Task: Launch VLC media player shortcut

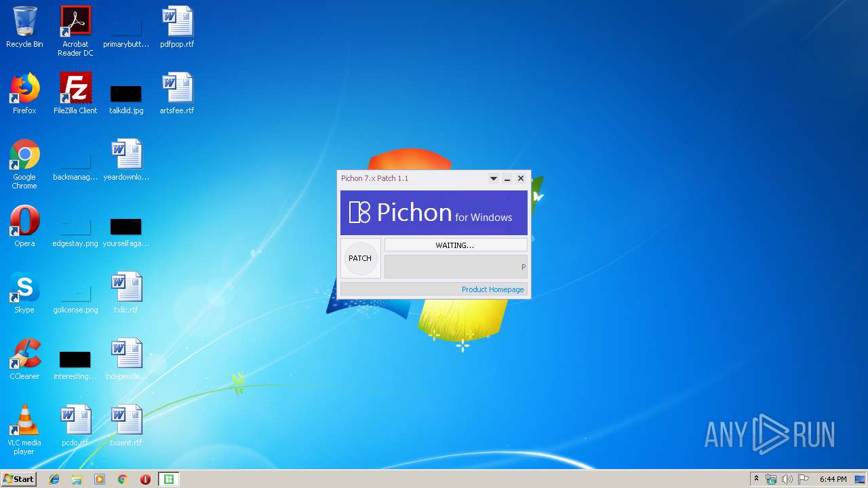Action: click(x=24, y=430)
